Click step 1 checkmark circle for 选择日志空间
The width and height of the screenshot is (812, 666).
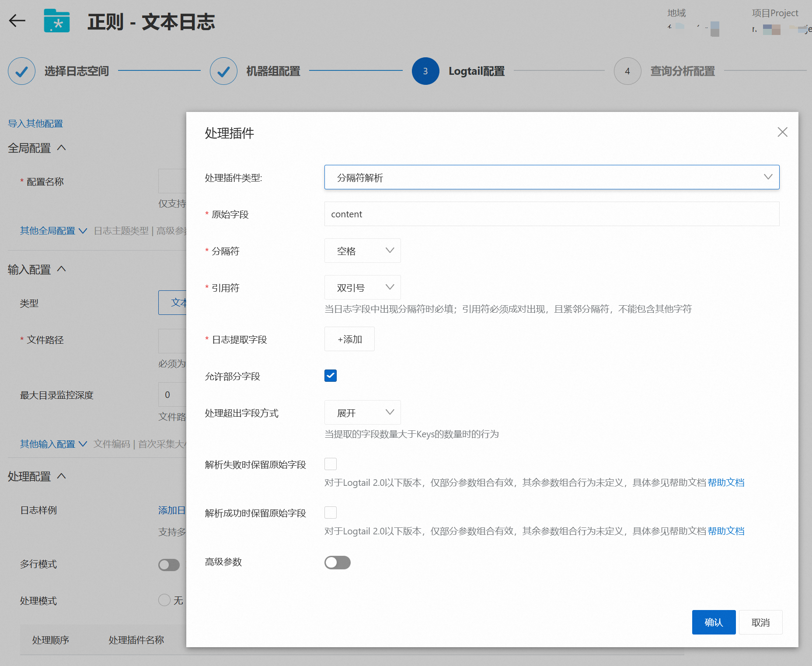pos(21,71)
